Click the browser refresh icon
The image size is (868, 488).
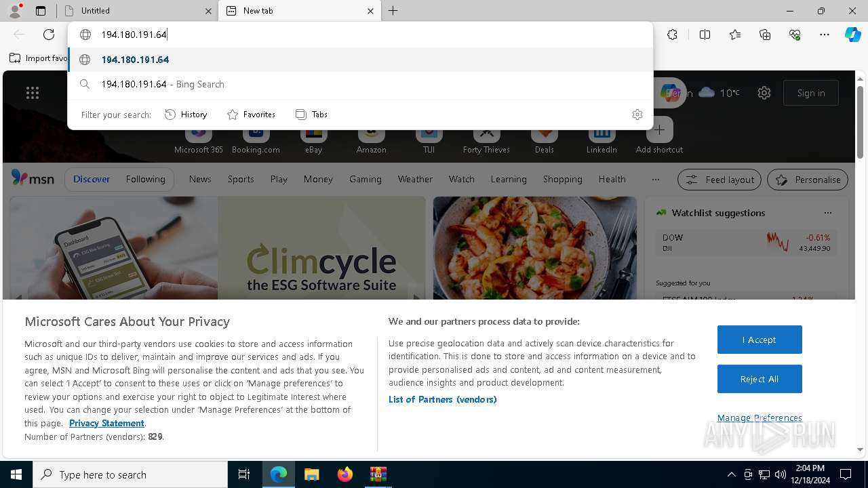49,35
